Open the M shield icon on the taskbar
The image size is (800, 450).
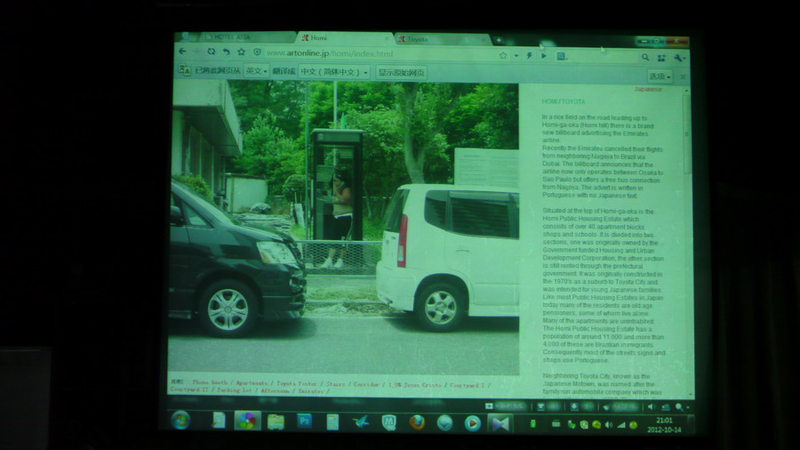[x=389, y=422]
